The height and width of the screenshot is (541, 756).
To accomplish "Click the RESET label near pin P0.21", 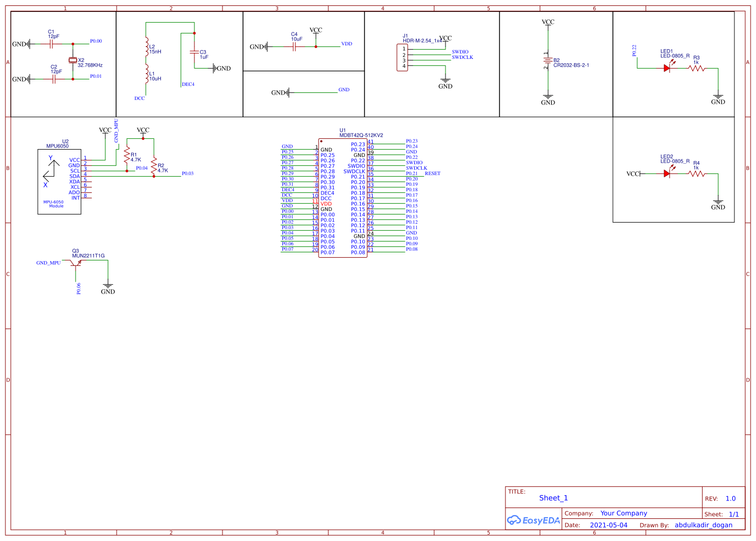I will [431, 173].
